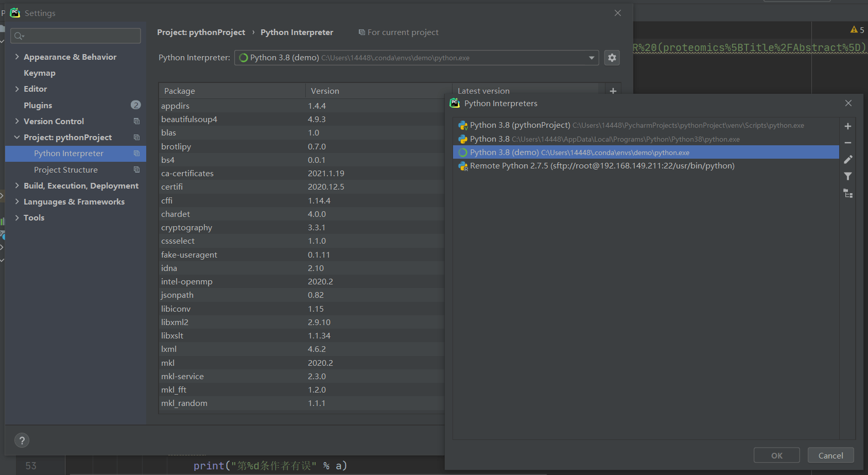The image size is (868, 475).
Task: Click line number 53 in editor gutter
Action: point(31,466)
